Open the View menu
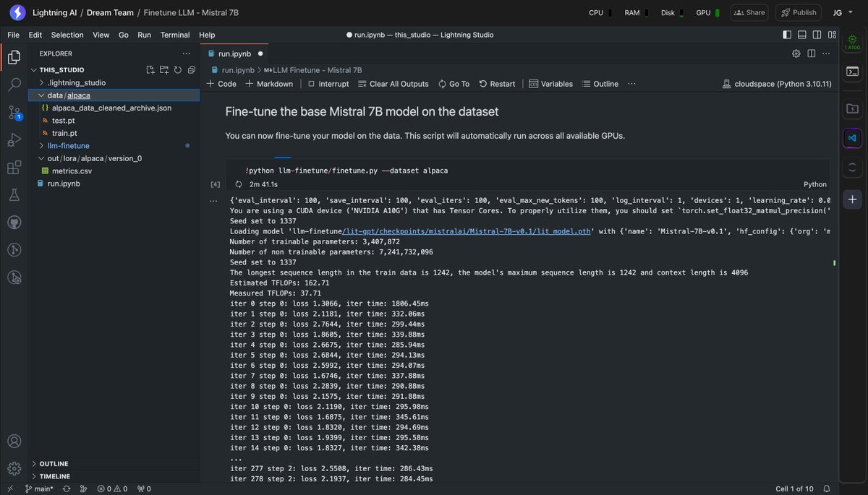 pyautogui.click(x=101, y=35)
